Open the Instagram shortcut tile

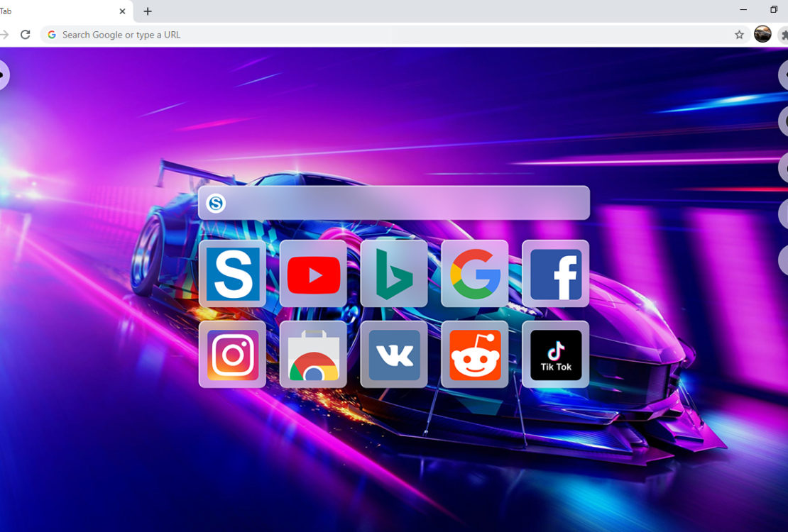[x=232, y=354]
